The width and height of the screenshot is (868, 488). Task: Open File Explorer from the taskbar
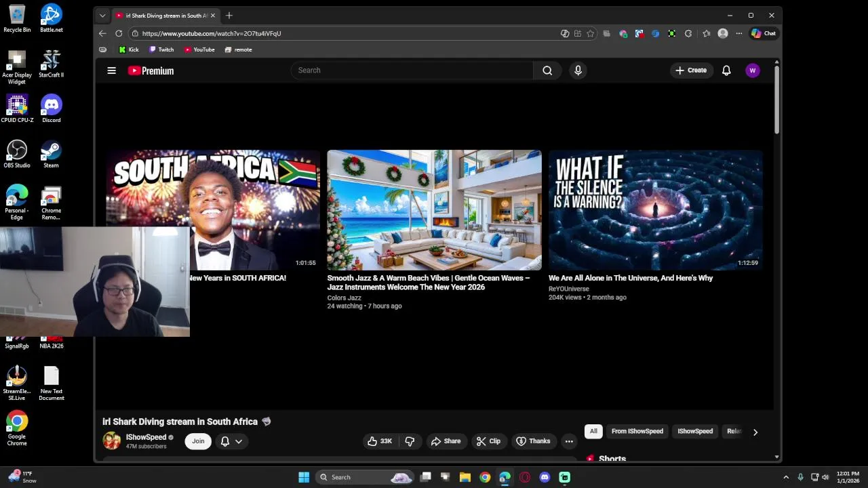tap(465, 477)
